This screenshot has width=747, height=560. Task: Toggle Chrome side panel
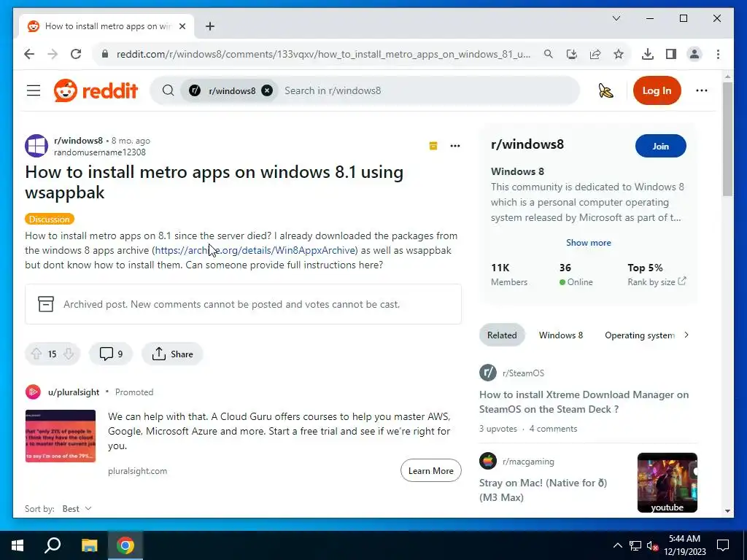pyautogui.click(x=671, y=54)
